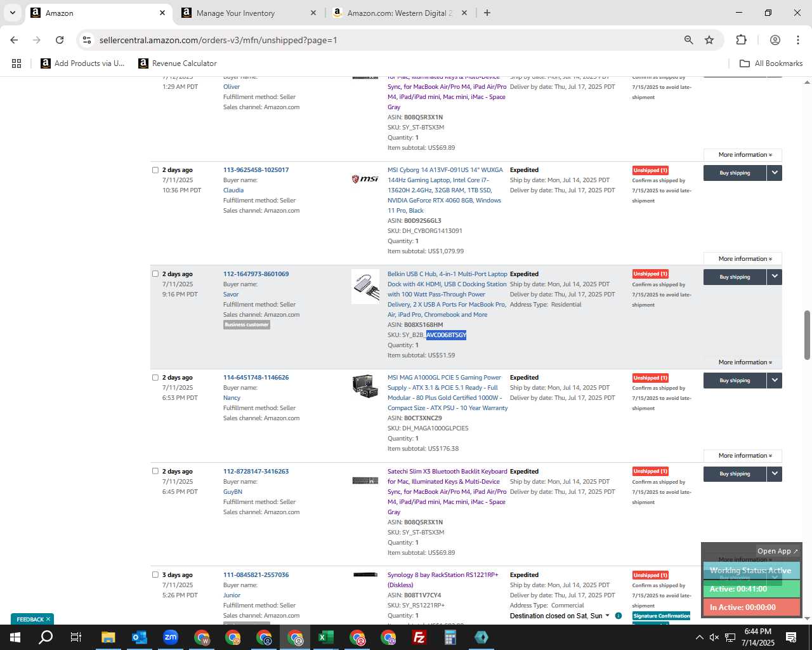Open Revenue Calculator bookmark
Viewport: 812px width, 650px height.
[178, 63]
